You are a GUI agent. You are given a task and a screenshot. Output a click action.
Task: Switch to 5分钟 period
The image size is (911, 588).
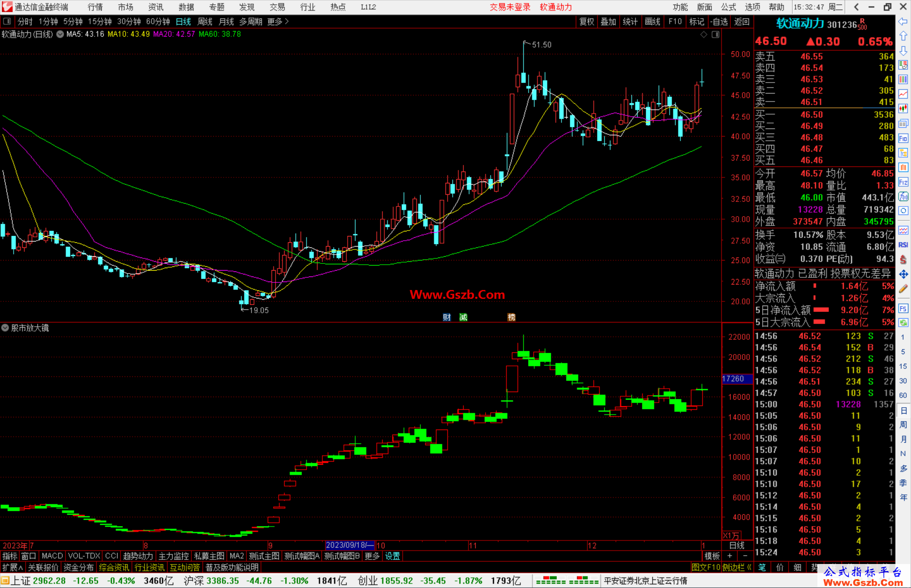tap(73, 21)
